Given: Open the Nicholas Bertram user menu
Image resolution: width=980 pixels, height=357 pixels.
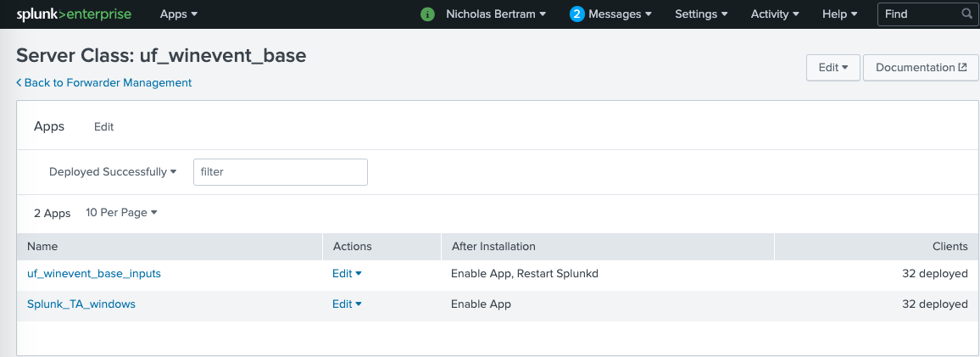Looking at the screenshot, I should (x=496, y=14).
